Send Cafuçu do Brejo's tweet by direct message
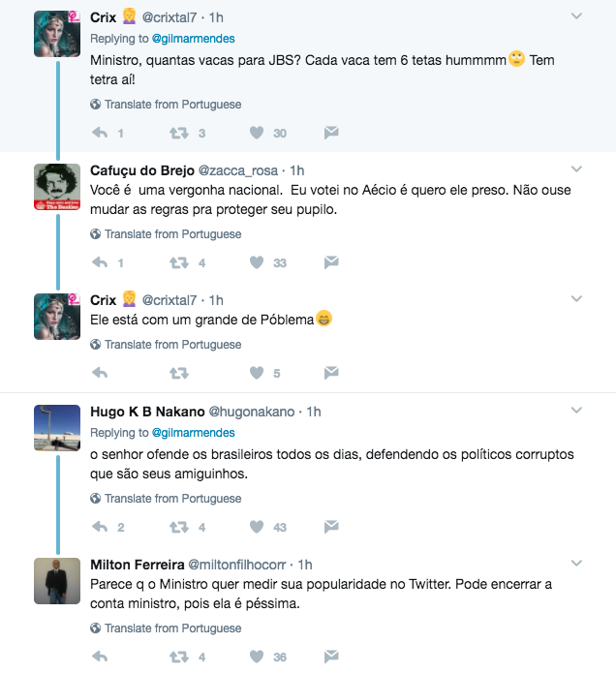The height and width of the screenshot is (674, 616). tap(330, 262)
